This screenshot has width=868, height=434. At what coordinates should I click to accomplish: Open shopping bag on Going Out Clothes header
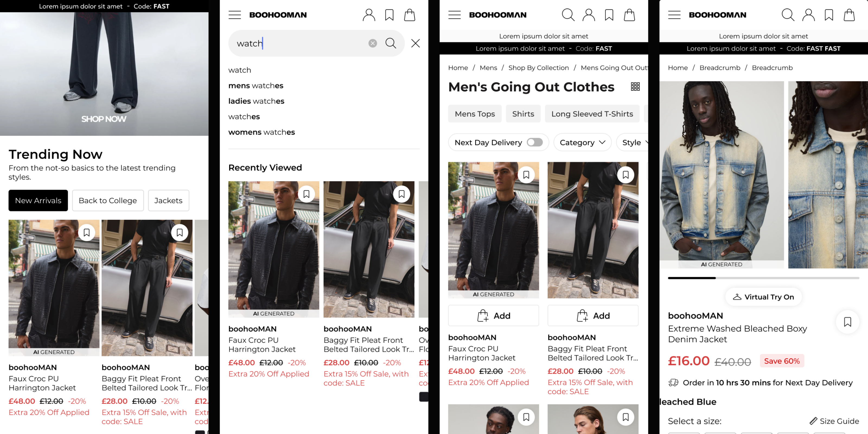[629, 15]
